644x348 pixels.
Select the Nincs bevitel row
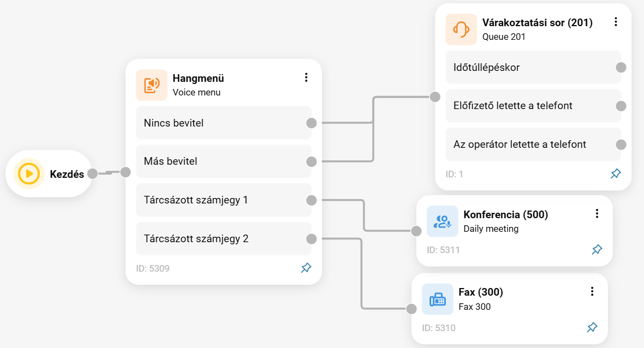pyautogui.click(x=223, y=123)
